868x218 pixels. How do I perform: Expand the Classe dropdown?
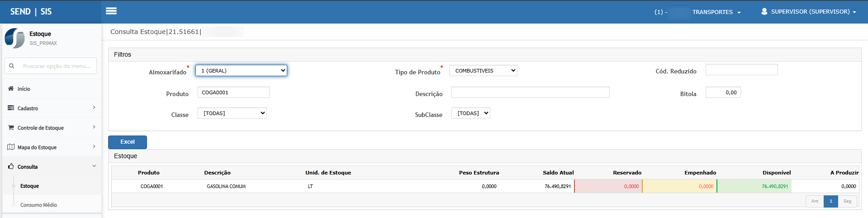232,113
